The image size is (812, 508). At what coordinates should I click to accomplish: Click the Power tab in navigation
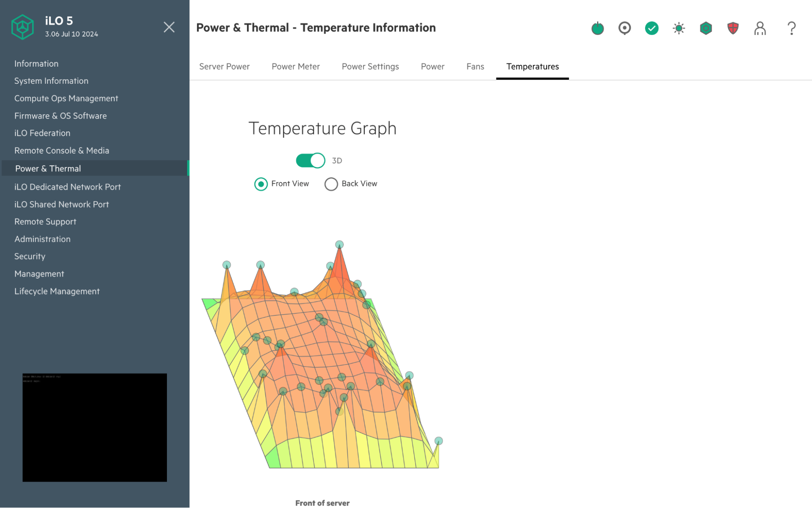tap(433, 66)
